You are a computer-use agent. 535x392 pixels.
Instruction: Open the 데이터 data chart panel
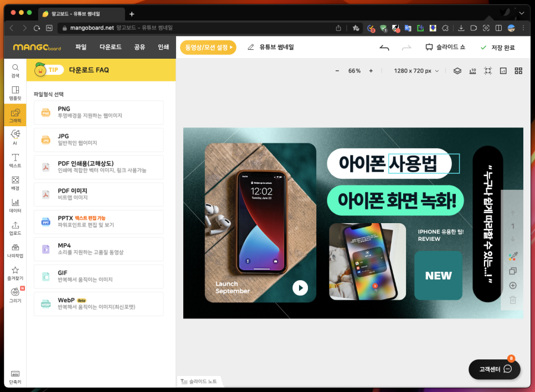pos(15,205)
